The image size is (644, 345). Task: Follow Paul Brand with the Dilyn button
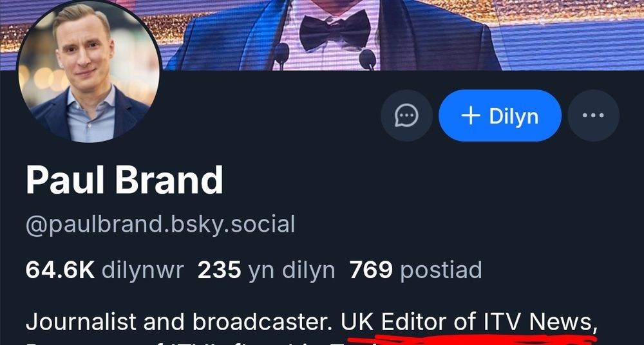(500, 115)
